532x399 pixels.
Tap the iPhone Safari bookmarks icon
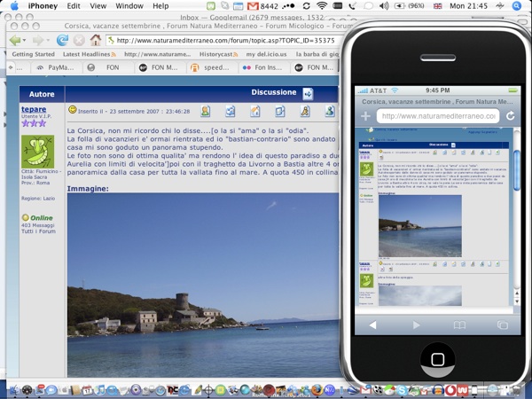pyautogui.click(x=459, y=325)
